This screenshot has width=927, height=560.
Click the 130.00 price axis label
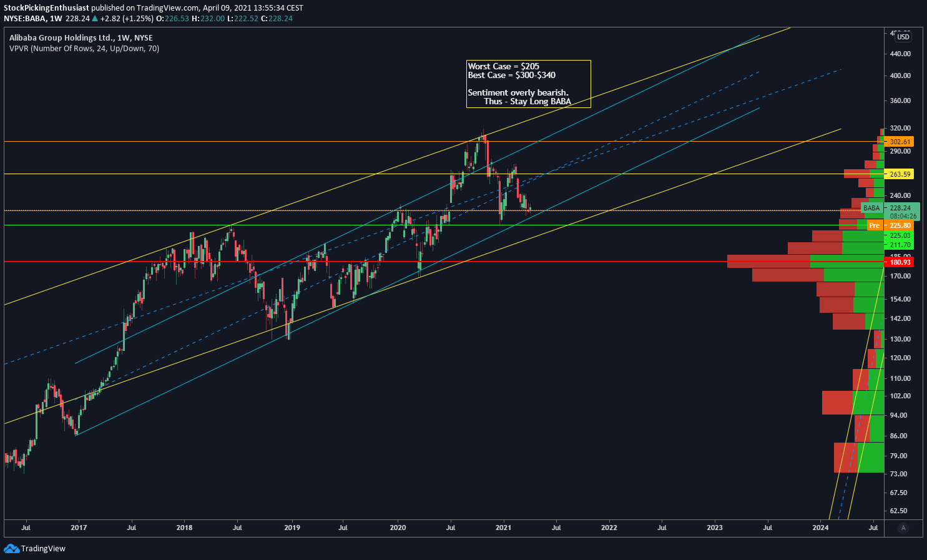(x=900, y=339)
